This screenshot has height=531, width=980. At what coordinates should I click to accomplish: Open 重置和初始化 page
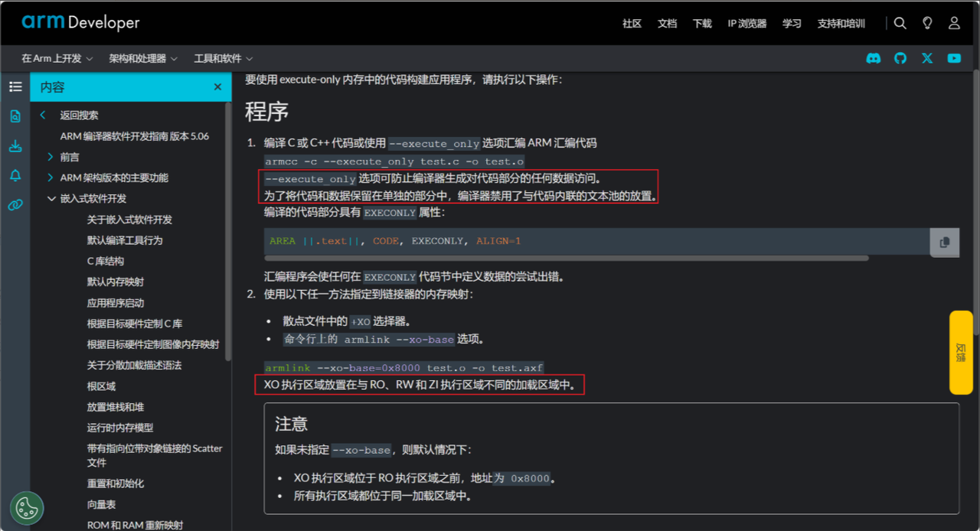(116, 484)
